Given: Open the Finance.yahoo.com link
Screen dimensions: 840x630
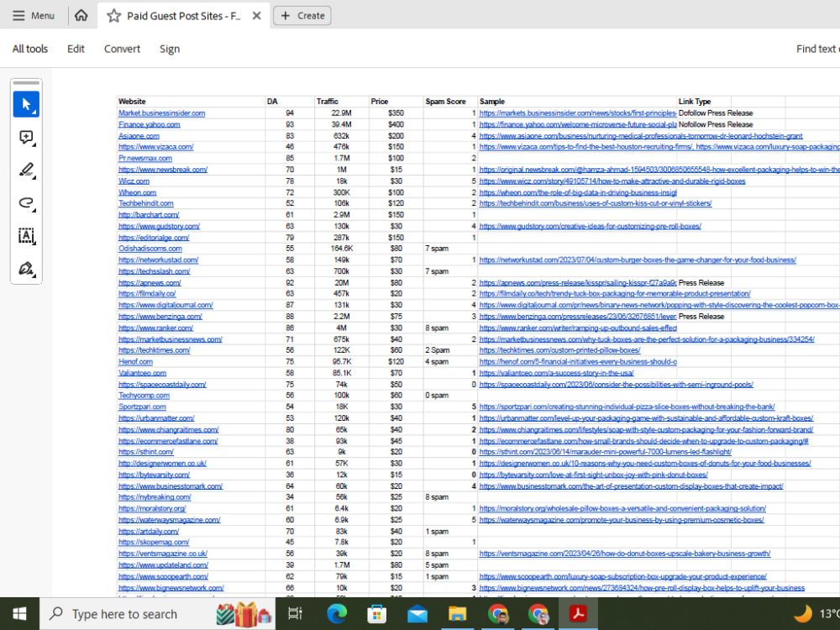Looking at the screenshot, I should pos(149,124).
